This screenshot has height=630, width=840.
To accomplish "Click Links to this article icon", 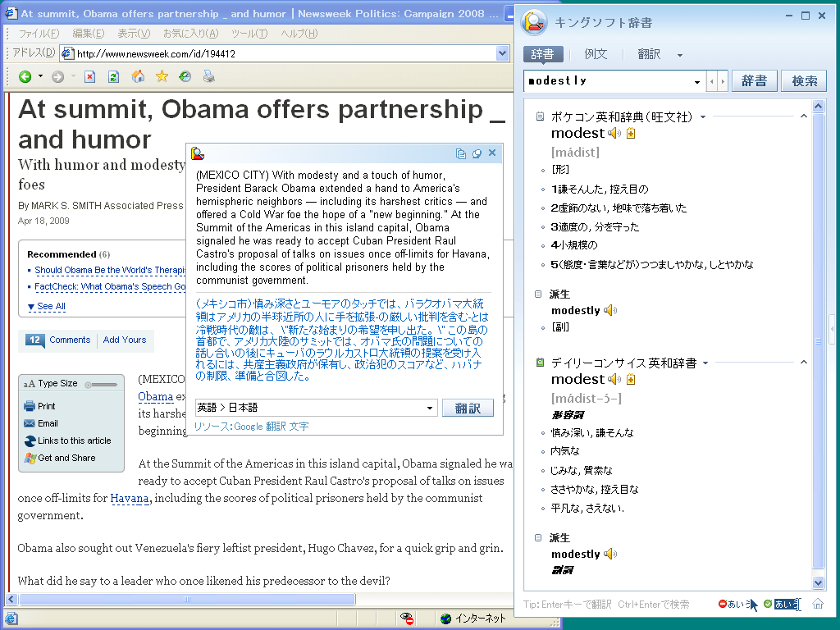I will click(30, 441).
